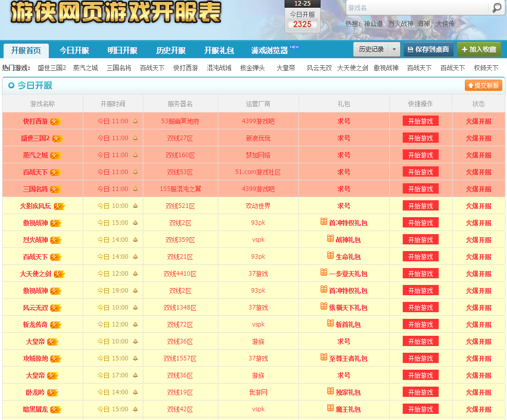Screen dimensions: 507x420
Task: Click bell icon in 斩龙传奇 row
Action: [135, 324]
